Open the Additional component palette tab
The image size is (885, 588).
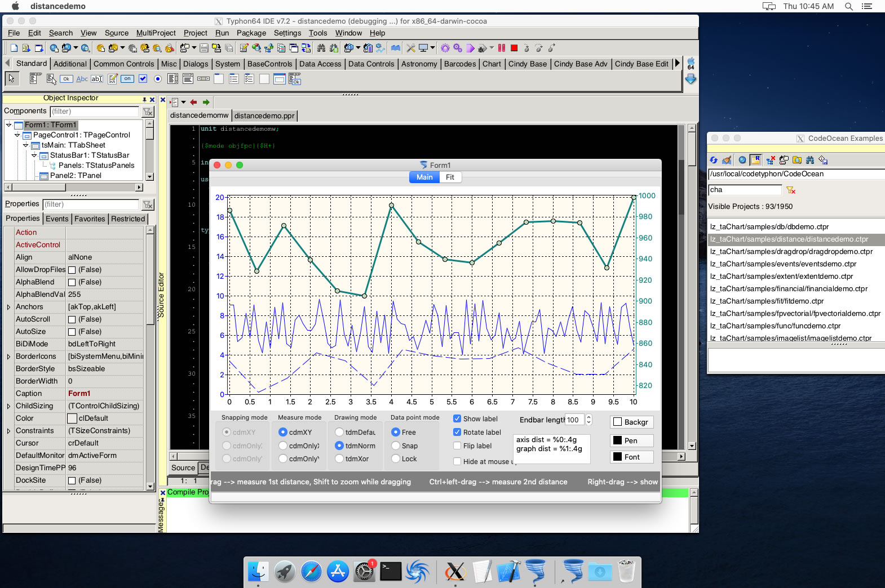point(70,64)
